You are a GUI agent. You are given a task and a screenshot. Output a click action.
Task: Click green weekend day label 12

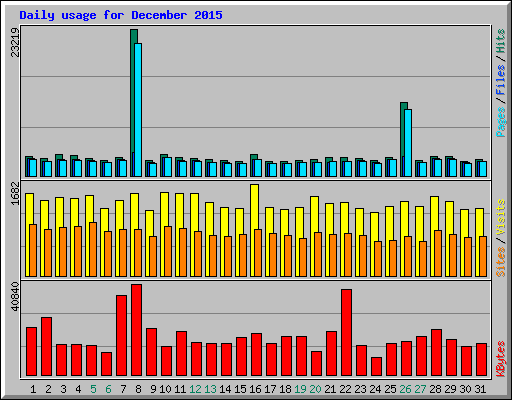point(195,389)
